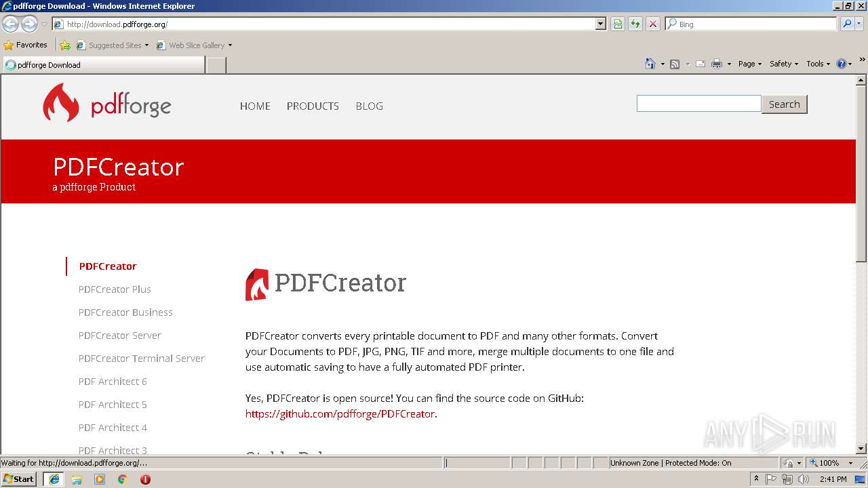The width and height of the screenshot is (868, 488).
Task: Select PDFCreator Plus in sidebar
Action: pos(115,289)
